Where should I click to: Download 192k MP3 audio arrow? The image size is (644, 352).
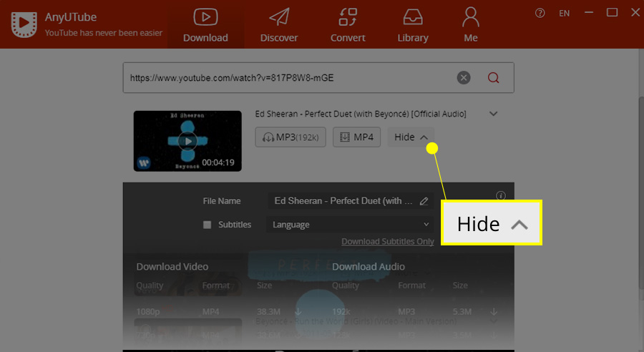[x=494, y=312]
